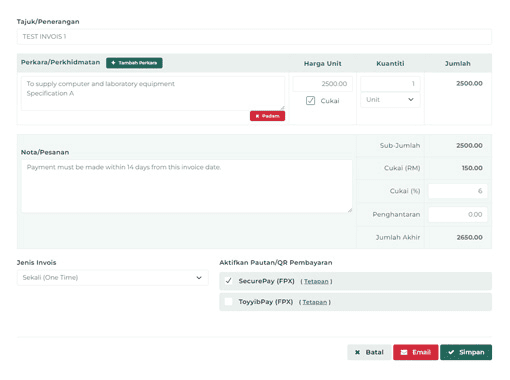Click the Jenis Invois label

pyautogui.click(x=37, y=263)
